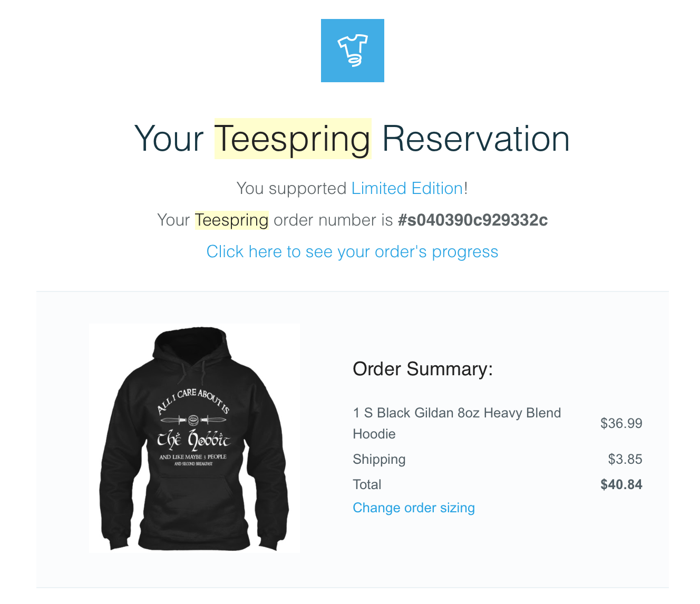Click the Shipping label text
Screen dimensions: 700x604
coord(379,459)
